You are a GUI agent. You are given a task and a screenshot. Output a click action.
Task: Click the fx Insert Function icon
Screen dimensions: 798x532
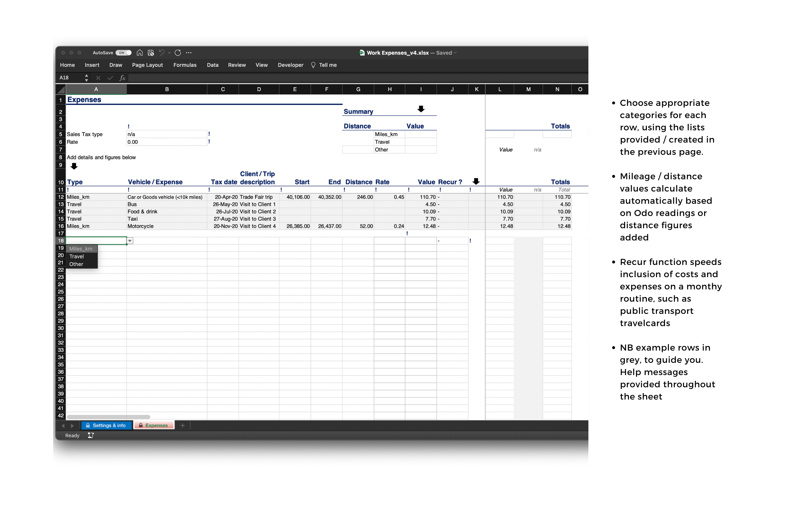[122, 78]
